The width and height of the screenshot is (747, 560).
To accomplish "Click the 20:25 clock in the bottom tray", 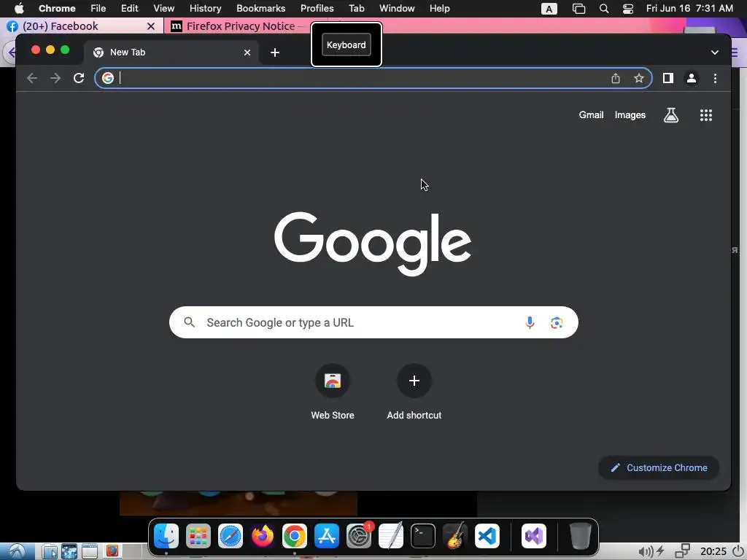I will click(713, 551).
